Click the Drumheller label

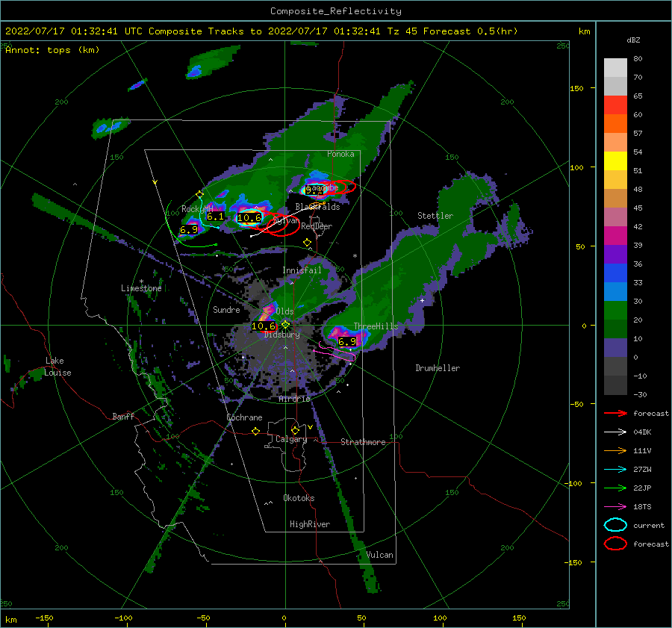click(x=438, y=368)
